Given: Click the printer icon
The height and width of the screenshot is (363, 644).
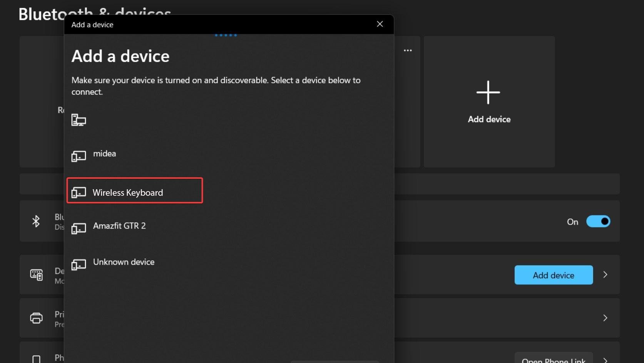Looking at the screenshot, I should point(37,318).
